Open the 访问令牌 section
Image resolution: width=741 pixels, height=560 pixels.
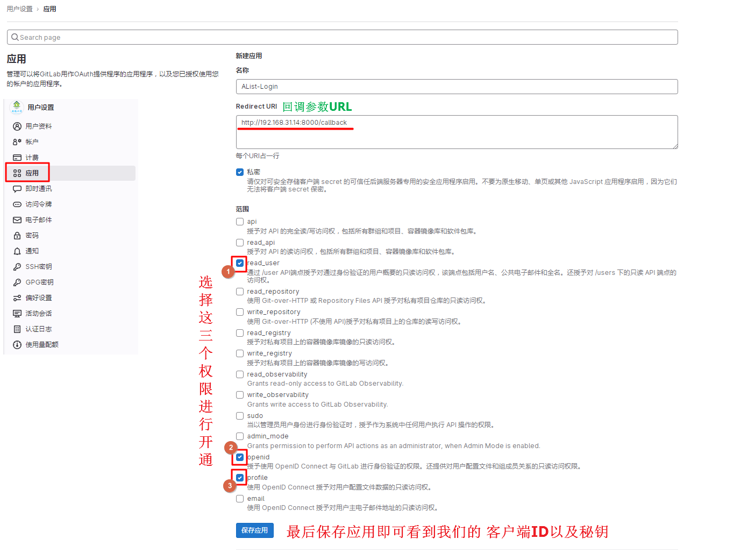coord(38,204)
